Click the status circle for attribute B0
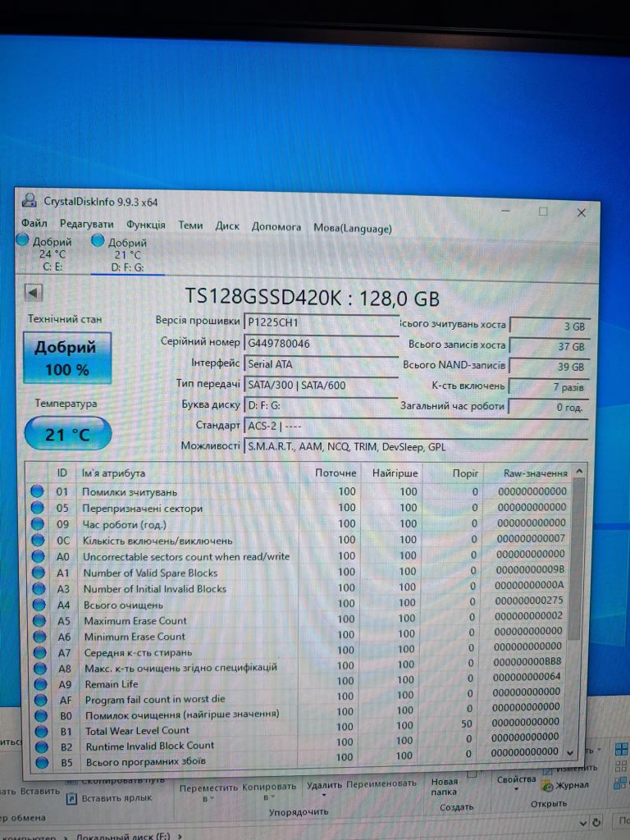The height and width of the screenshot is (840, 630). tap(41, 715)
